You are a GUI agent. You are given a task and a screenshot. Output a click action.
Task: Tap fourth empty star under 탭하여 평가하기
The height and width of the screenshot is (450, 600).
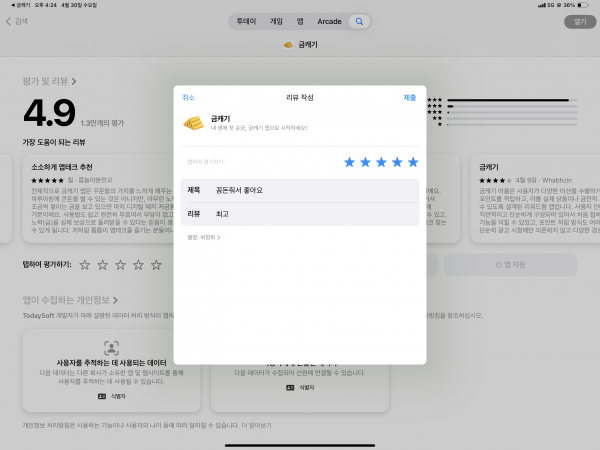pyautogui.click(x=138, y=265)
